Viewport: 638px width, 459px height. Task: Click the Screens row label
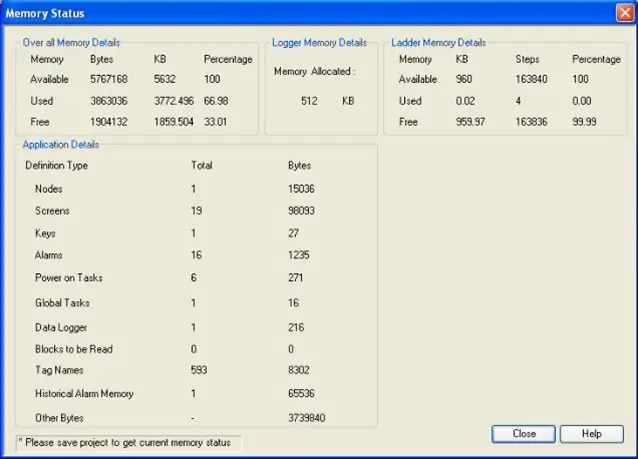click(x=52, y=211)
